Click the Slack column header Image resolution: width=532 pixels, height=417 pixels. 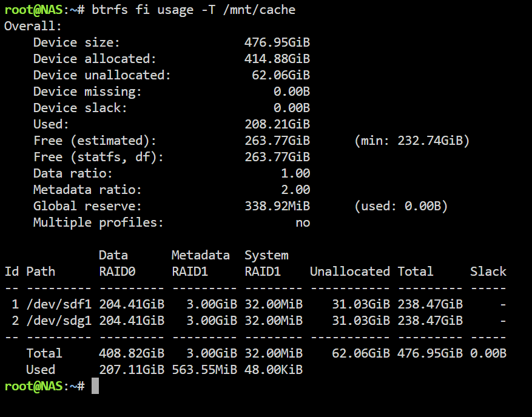click(x=488, y=272)
